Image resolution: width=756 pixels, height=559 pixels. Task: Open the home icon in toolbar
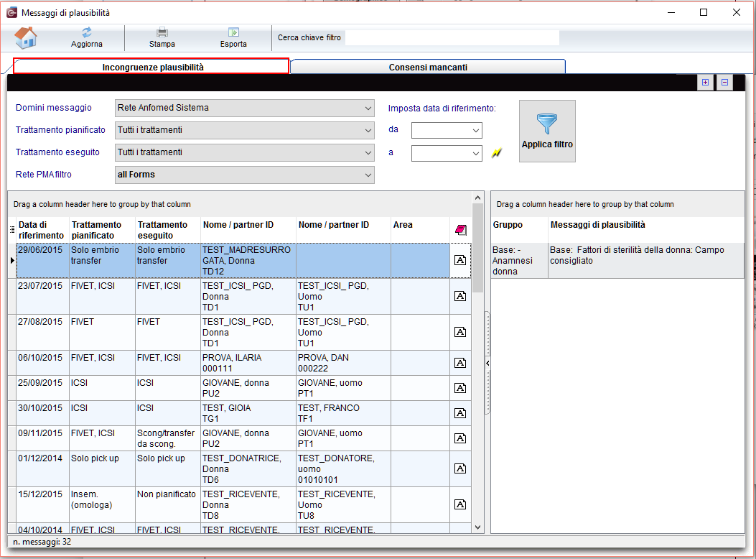26,37
